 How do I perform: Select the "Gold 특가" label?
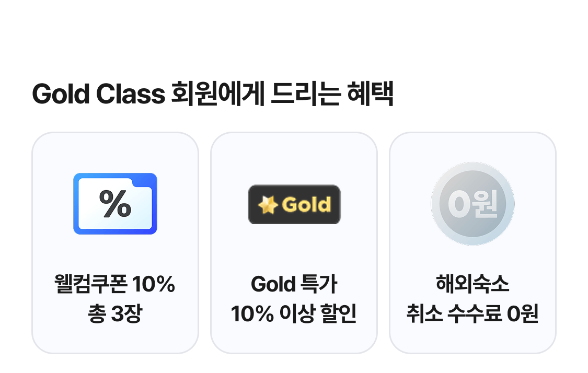294,285
